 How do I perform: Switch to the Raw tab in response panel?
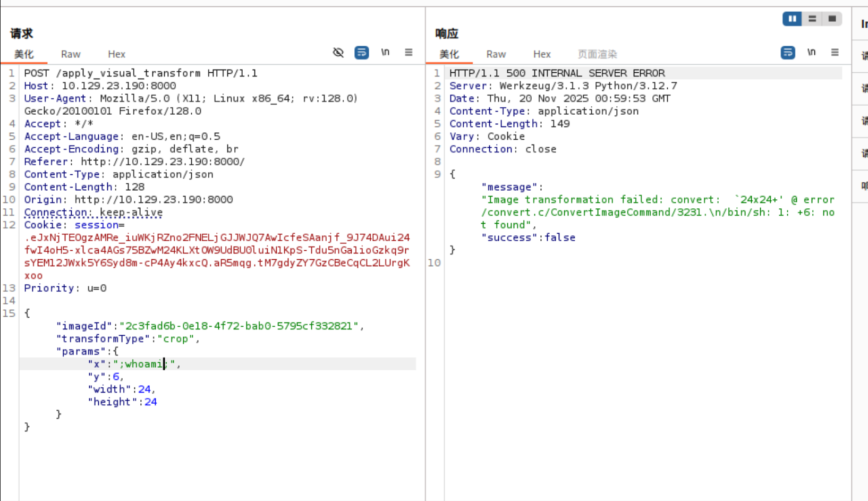click(496, 54)
